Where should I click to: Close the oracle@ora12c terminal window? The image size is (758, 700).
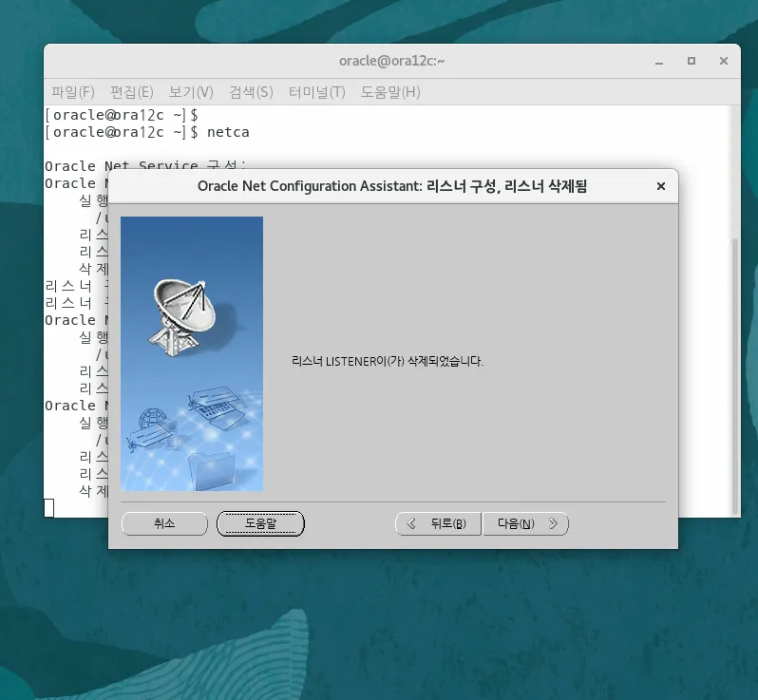point(724,61)
